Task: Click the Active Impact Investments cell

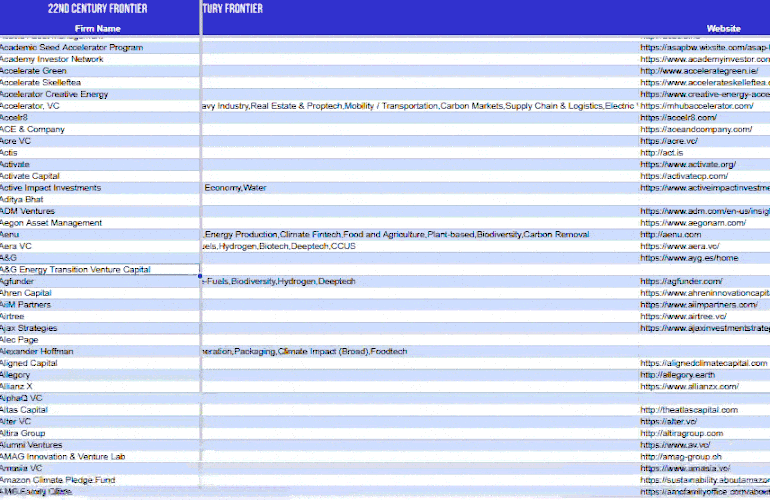Action: (x=100, y=188)
